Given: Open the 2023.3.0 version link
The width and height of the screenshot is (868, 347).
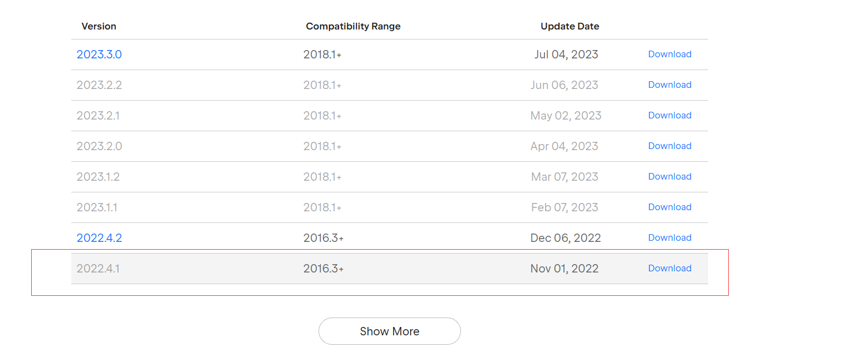Looking at the screenshot, I should pos(99,54).
